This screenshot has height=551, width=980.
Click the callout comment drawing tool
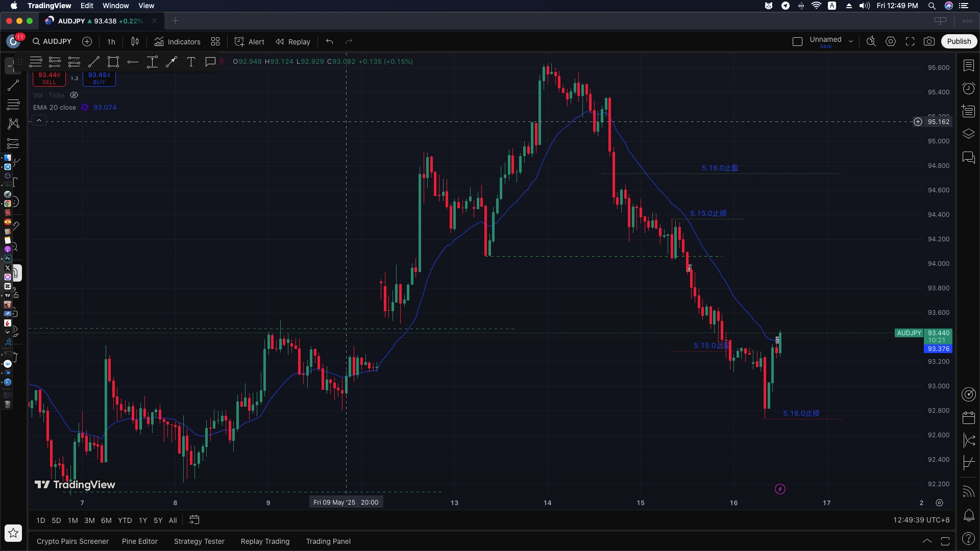click(210, 62)
